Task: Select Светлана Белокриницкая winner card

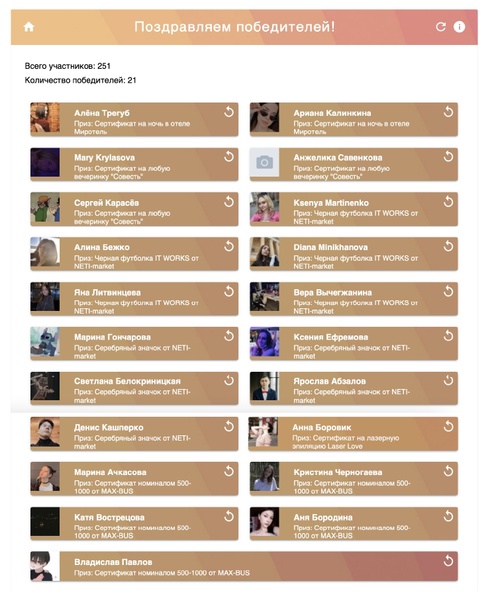Action: (134, 388)
